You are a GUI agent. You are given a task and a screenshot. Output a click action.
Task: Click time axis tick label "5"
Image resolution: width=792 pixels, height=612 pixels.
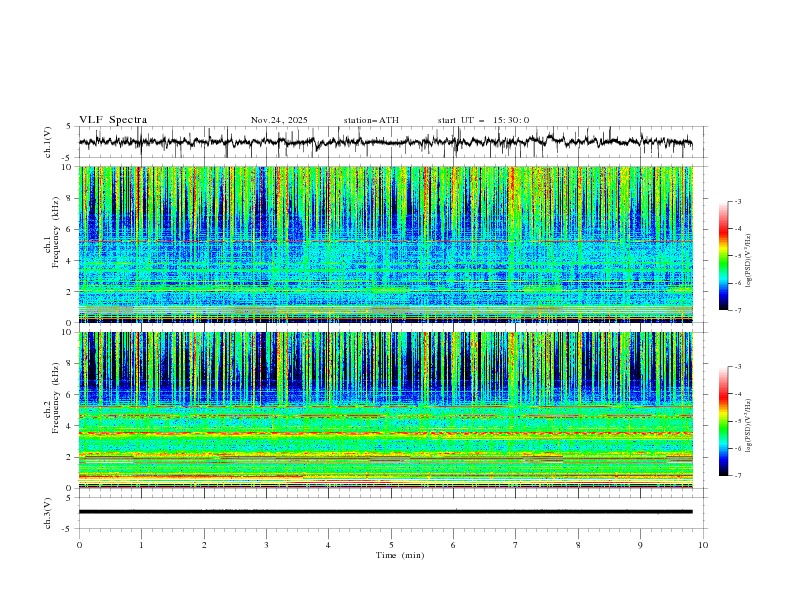(x=391, y=545)
